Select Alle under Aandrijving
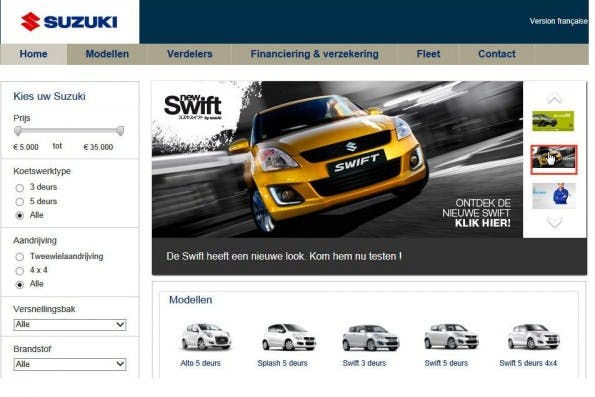The image size is (595, 397). point(20,285)
